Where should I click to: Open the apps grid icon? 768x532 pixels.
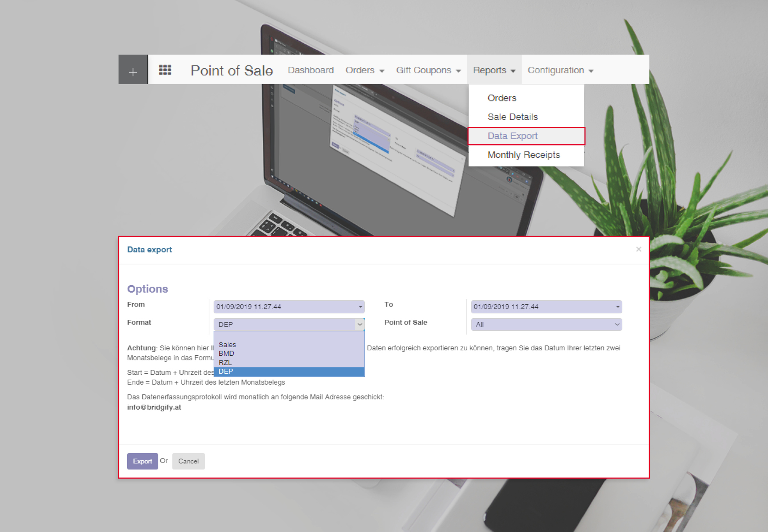[x=165, y=70]
